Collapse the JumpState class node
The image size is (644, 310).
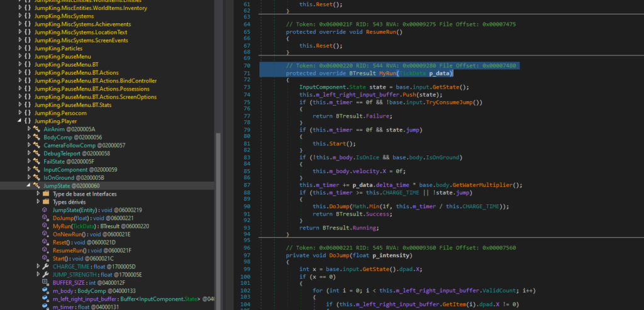tap(29, 186)
